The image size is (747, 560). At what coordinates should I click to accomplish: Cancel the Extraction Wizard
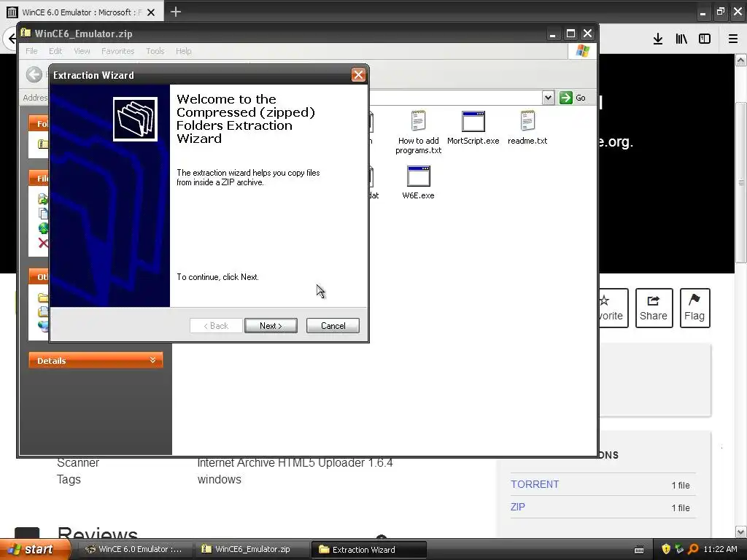333,326
